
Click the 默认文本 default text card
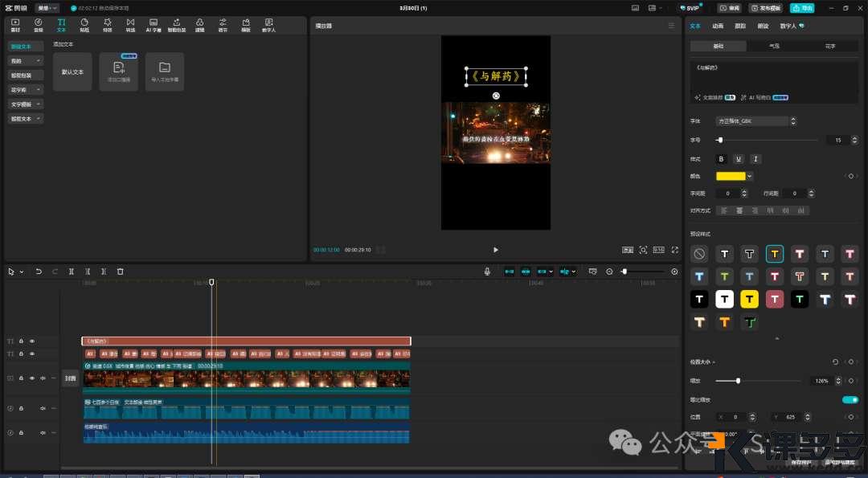[x=72, y=72]
